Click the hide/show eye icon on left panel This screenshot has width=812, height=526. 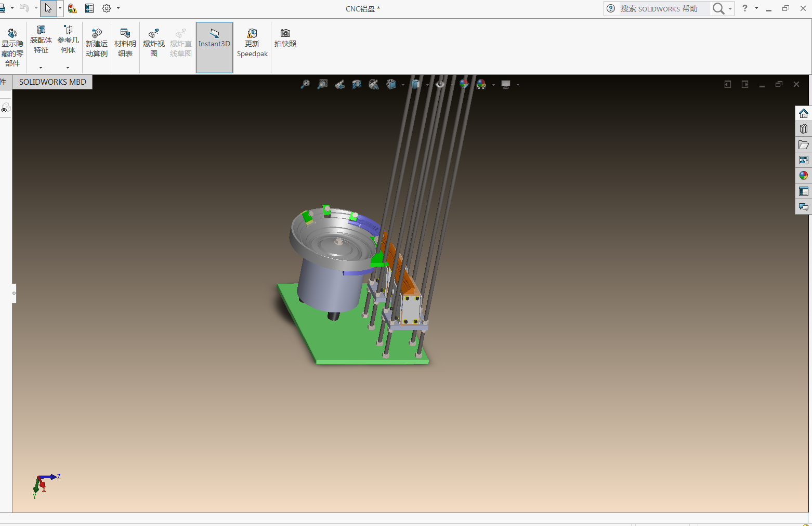(x=5, y=108)
